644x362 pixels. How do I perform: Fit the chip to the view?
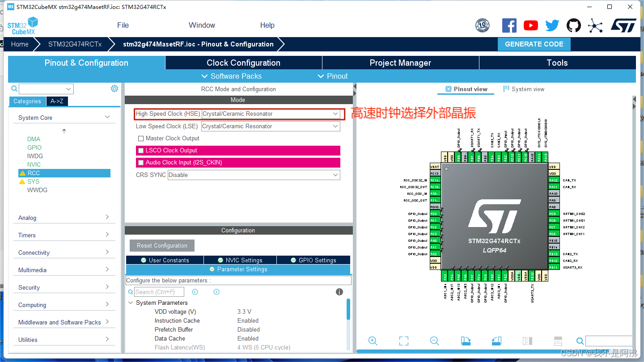click(403, 341)
